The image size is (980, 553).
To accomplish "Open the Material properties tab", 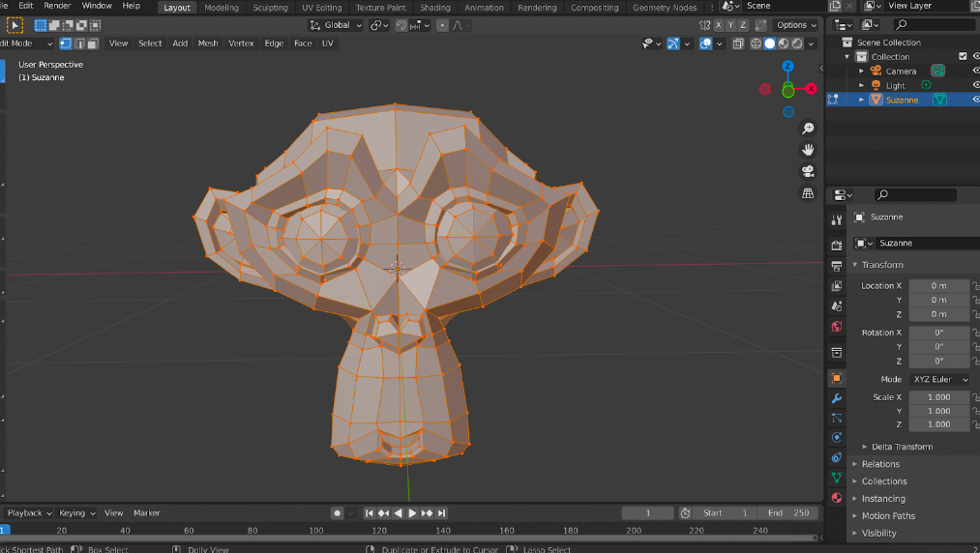I will (x=837, y=497).
